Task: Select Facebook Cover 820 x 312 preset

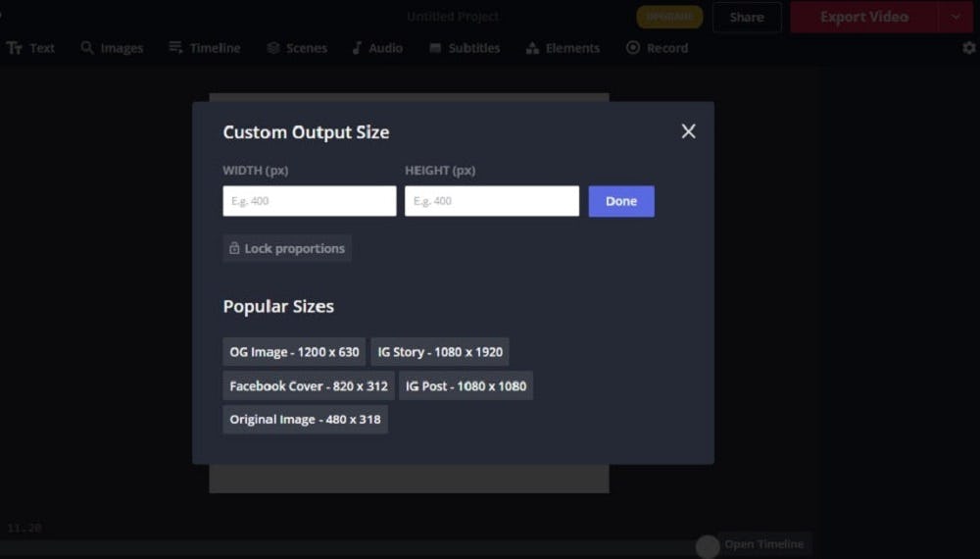Action: point(309,385)
